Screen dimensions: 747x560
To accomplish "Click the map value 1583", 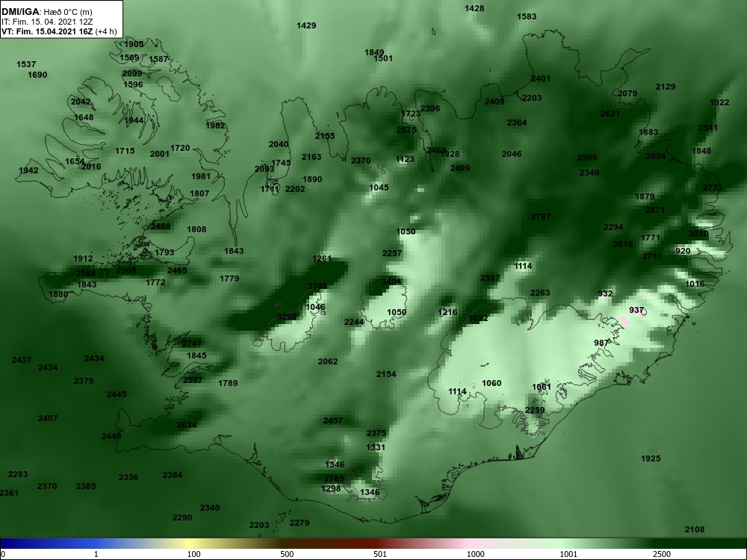I will pyautogui.click(x=527, y=16).
